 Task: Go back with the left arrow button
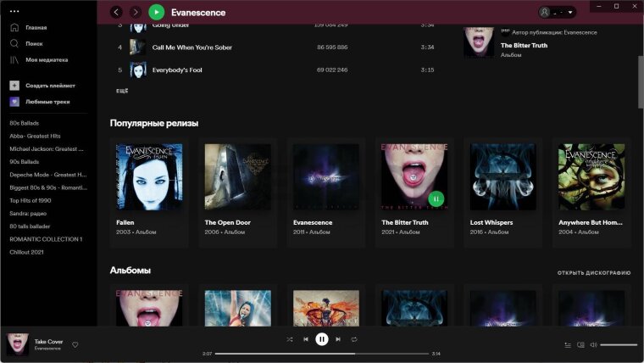[116, 12]
